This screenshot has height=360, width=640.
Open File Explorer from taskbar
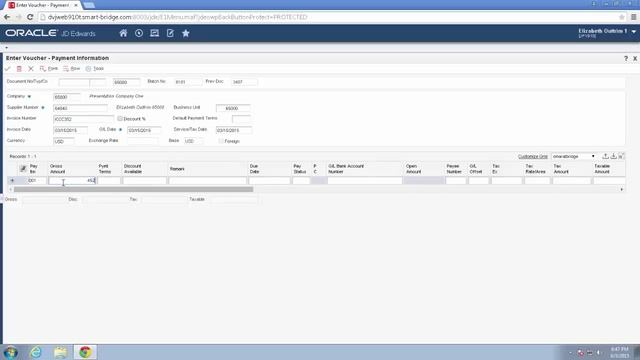pyautogui.click(x=60, y=352)
